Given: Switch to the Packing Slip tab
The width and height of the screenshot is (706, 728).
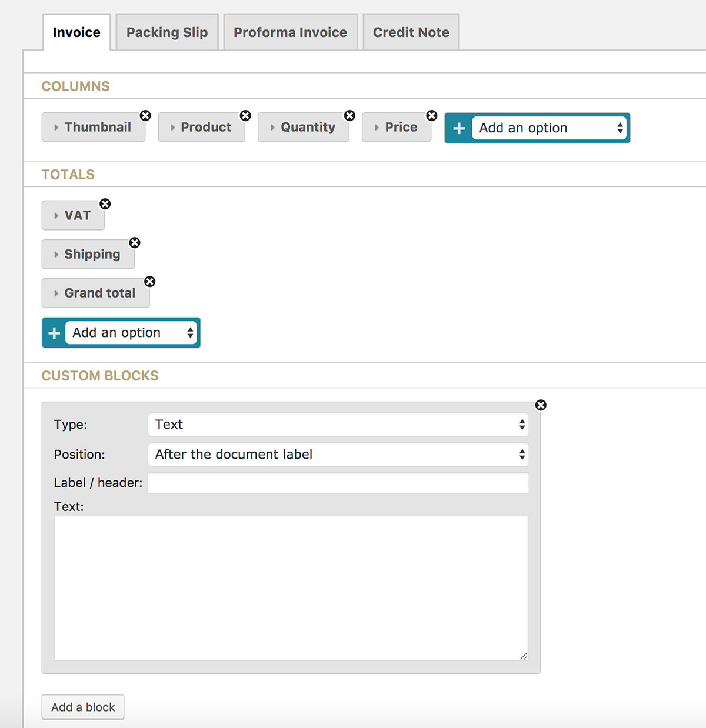Looking at the screenshot, I should tap(167, 32).
